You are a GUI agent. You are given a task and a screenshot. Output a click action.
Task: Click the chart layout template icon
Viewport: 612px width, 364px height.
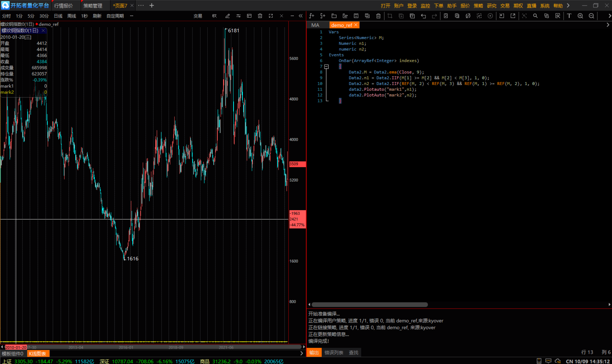[249, 16]
